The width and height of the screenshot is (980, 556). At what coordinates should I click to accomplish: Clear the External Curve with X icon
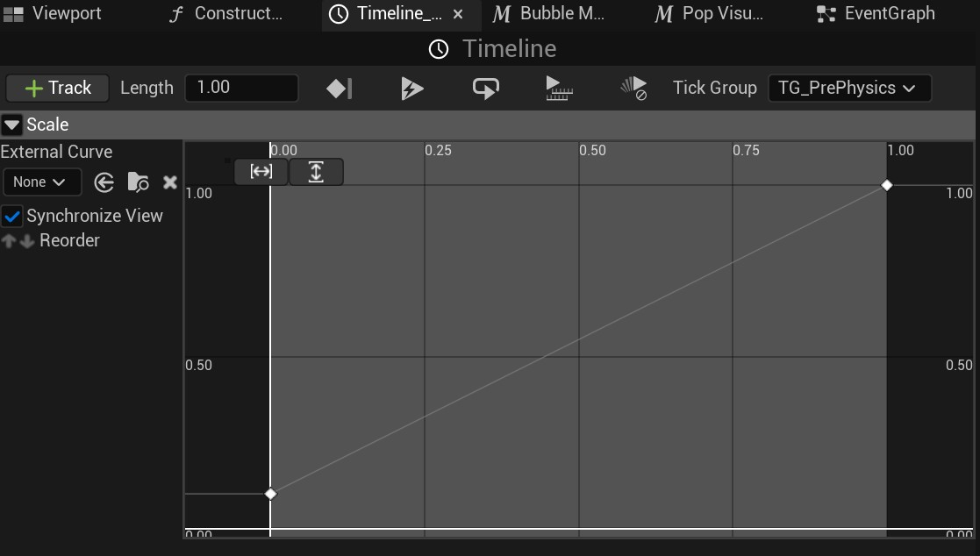click(x=170, y=182)
